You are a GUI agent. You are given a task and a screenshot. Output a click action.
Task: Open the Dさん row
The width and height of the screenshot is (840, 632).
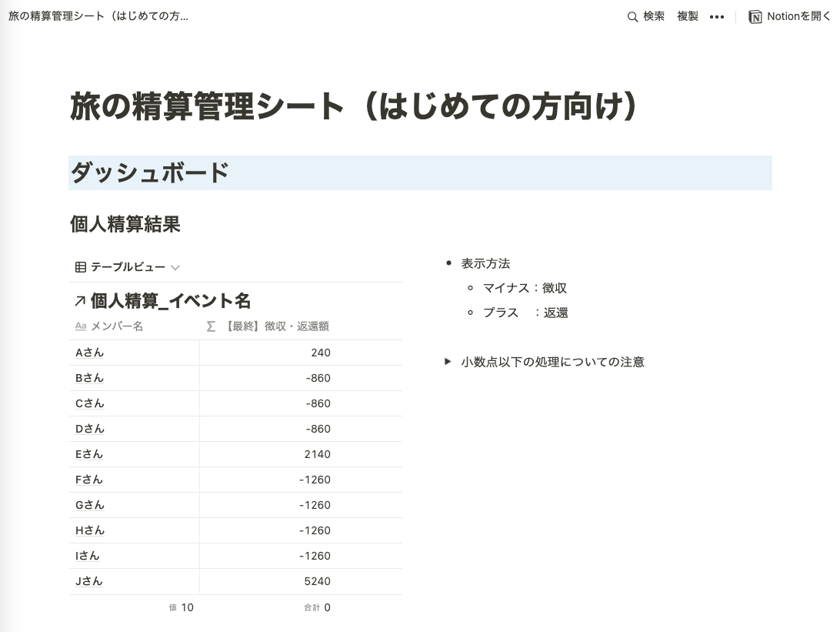[x=89, y=429]
